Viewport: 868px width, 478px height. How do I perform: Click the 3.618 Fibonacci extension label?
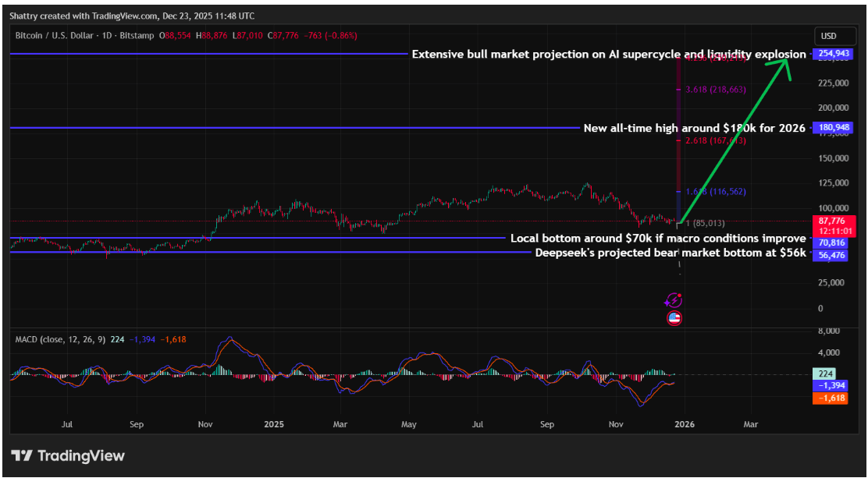(716, 89)
